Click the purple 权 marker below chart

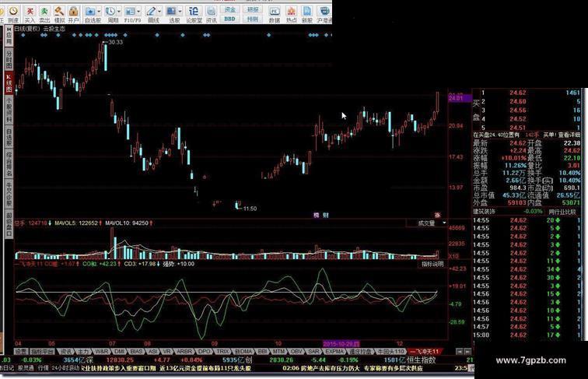click(317, 215)
